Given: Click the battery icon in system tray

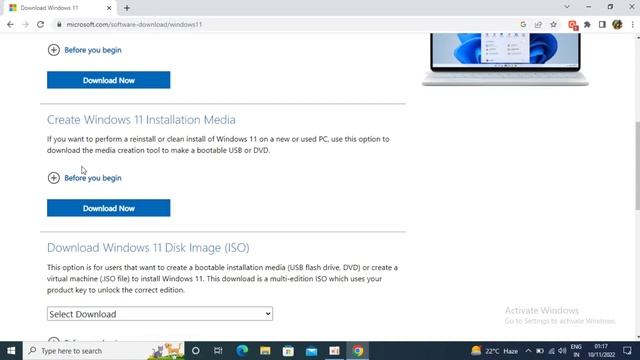Looking at the screenshot, I should 540,351.
